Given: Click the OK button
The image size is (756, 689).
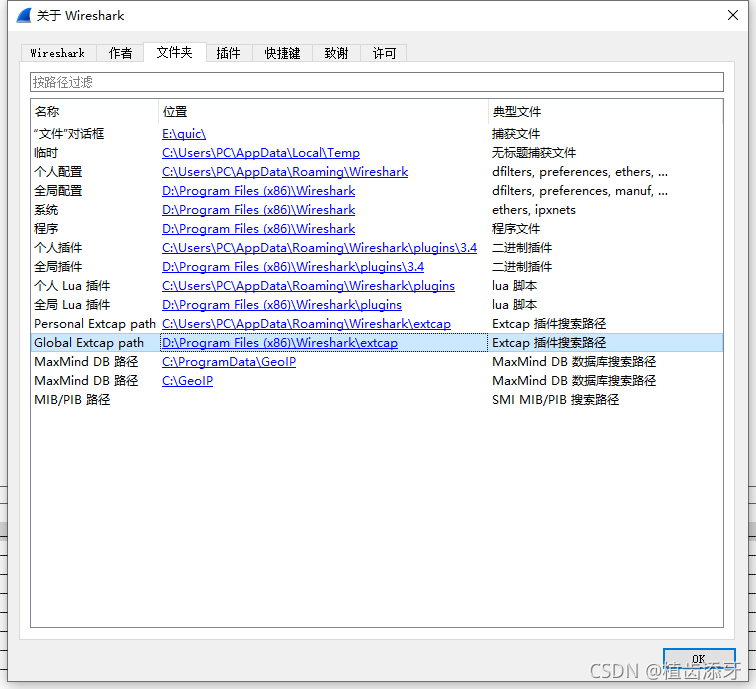Looking at the screenshot, I should click(x=699, y=659).
